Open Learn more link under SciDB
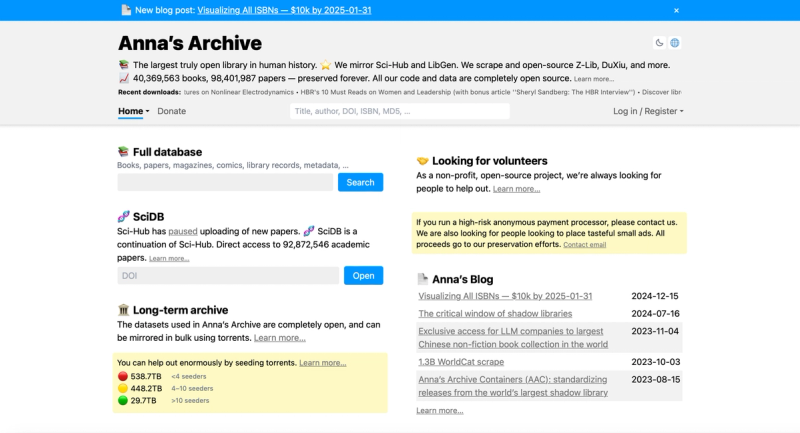 coord(169,259)
